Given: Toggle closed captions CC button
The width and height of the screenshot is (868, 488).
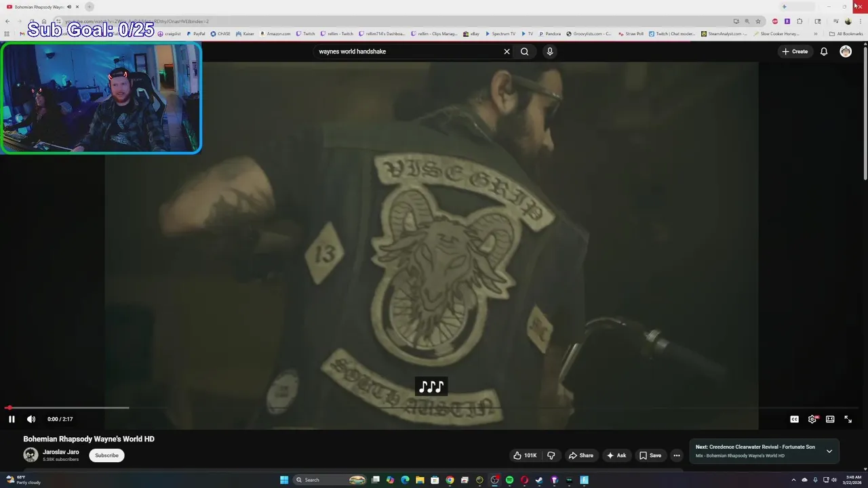Looking at the screenshot, I should (794, 419).
